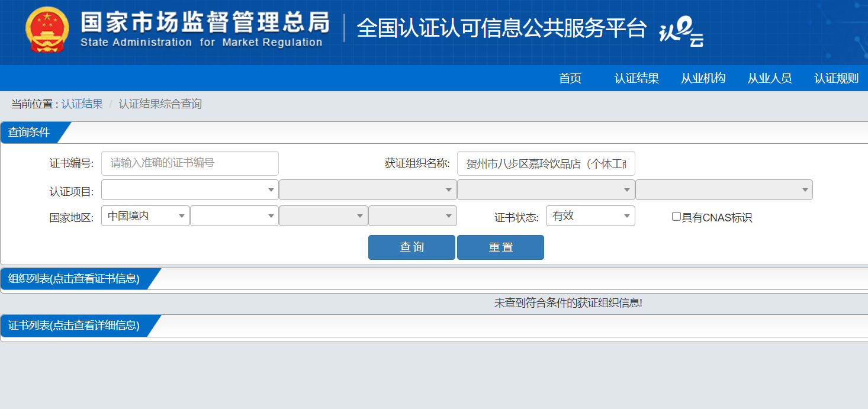Screen dimensions: 868x409
Task: Focus the 获证组织名称 input field
Action: click(x=546, y=163)
